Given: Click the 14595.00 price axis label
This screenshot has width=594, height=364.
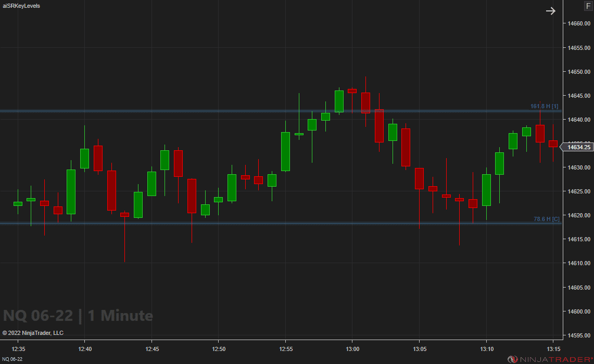Looking at the screenshot, I should (578, 335).
